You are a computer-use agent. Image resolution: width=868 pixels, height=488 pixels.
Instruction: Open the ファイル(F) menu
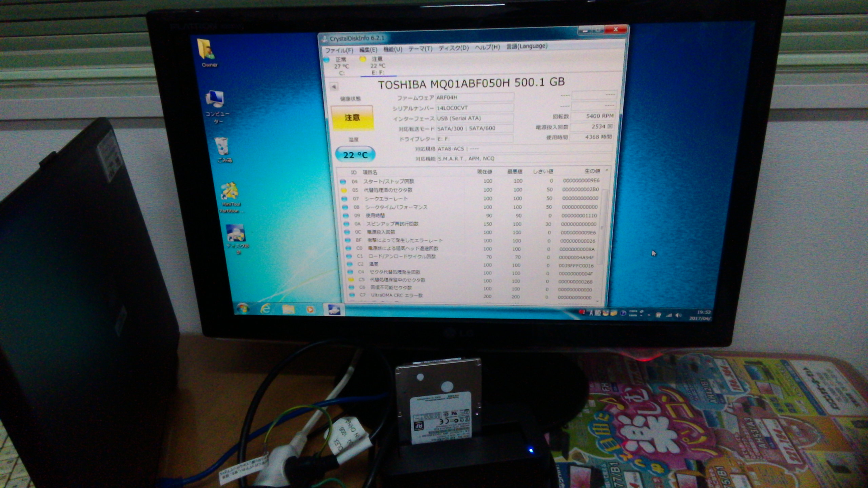point(339,50)
